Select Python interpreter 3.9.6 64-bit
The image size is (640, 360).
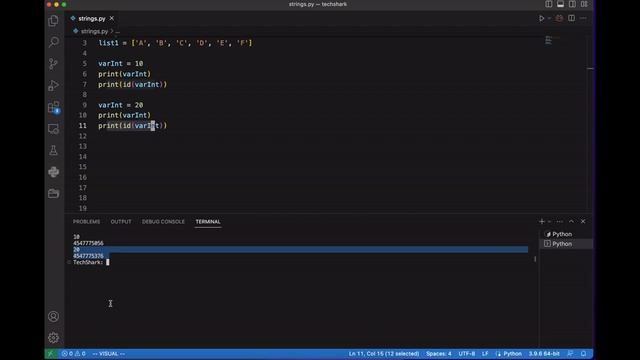point(544,354)
